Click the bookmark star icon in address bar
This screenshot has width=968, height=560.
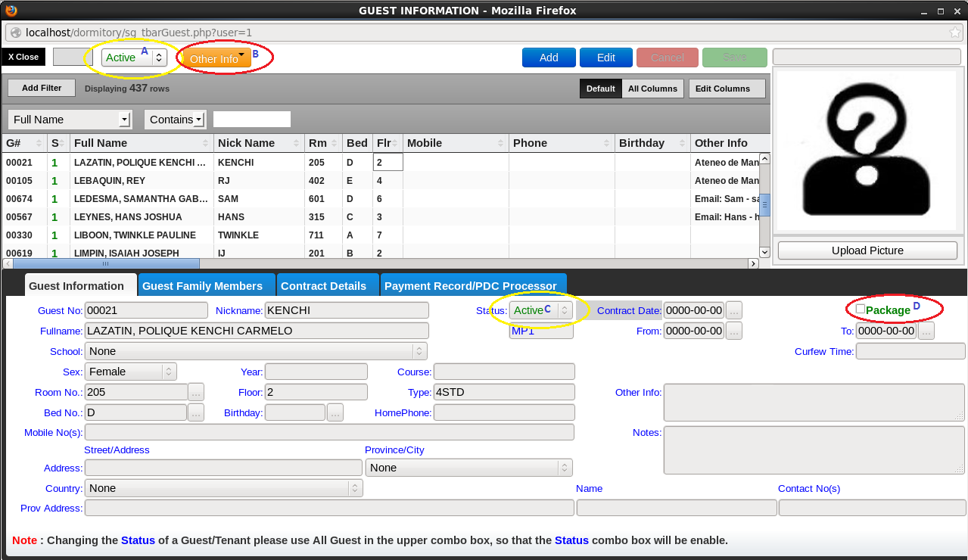[x=955, y=33]
